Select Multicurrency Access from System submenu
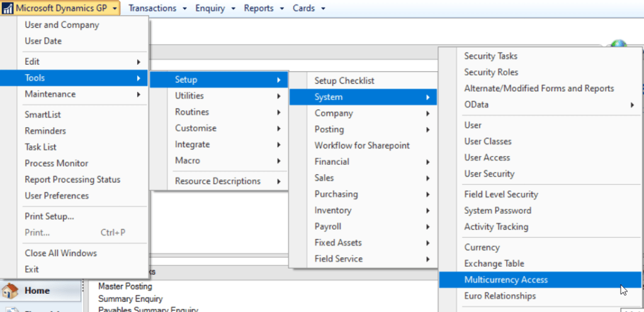 click(x=506, y=280)
